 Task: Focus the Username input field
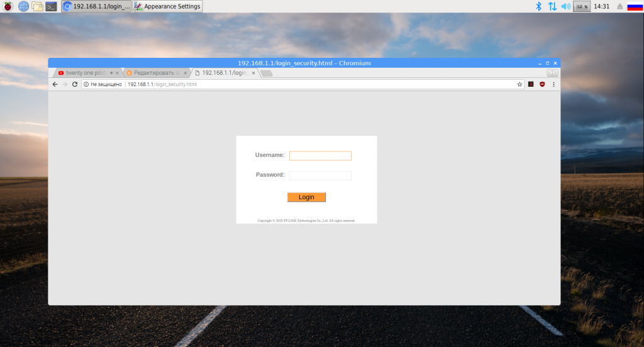(x=320, y=156)
